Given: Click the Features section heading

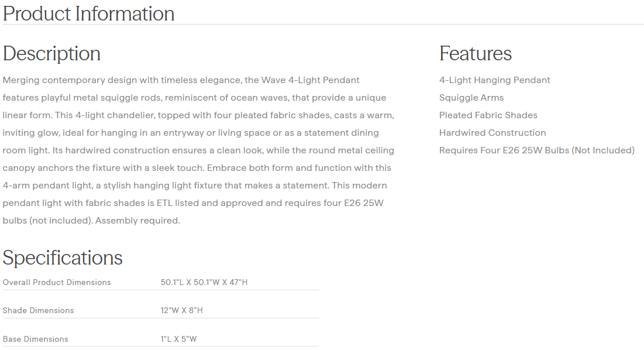Looking at the screenshot, I should point(475,53).
